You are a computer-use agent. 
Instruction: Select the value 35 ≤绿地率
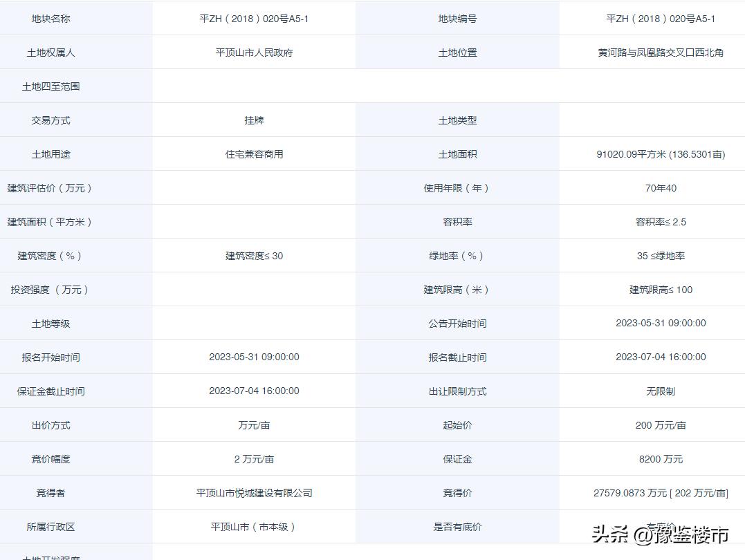point(661,256)
